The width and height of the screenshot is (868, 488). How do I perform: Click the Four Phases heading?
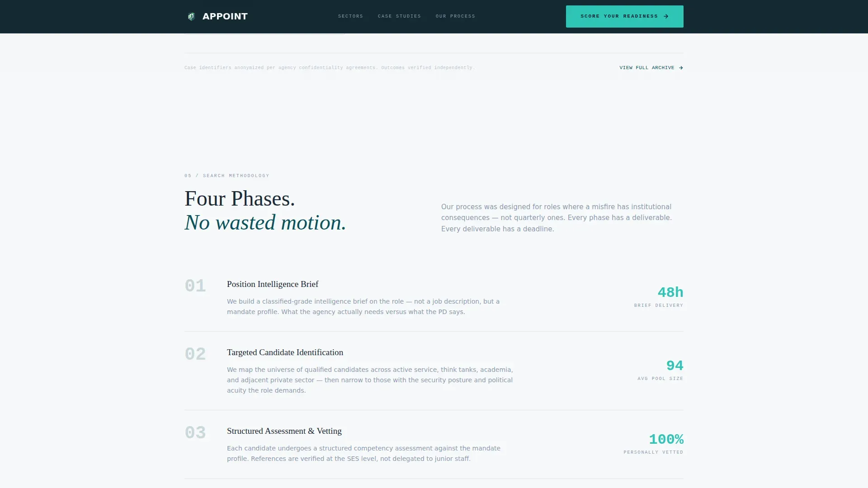pos(240,199)
